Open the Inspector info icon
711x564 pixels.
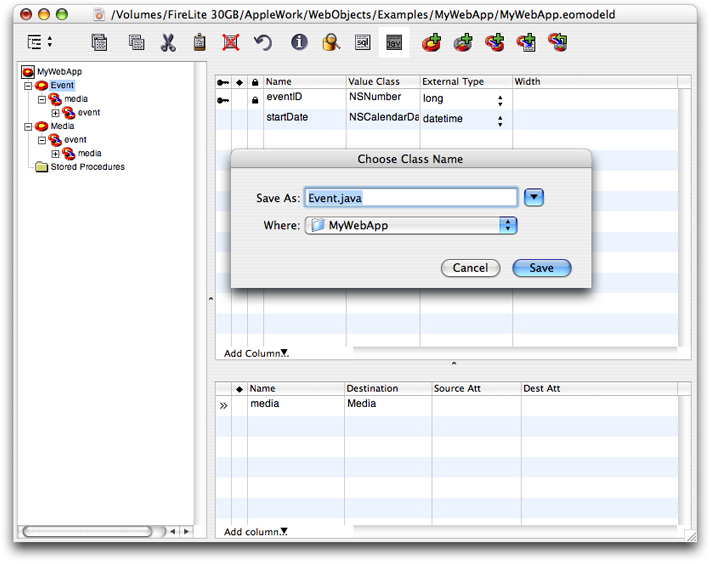click(x=299, y=42)
